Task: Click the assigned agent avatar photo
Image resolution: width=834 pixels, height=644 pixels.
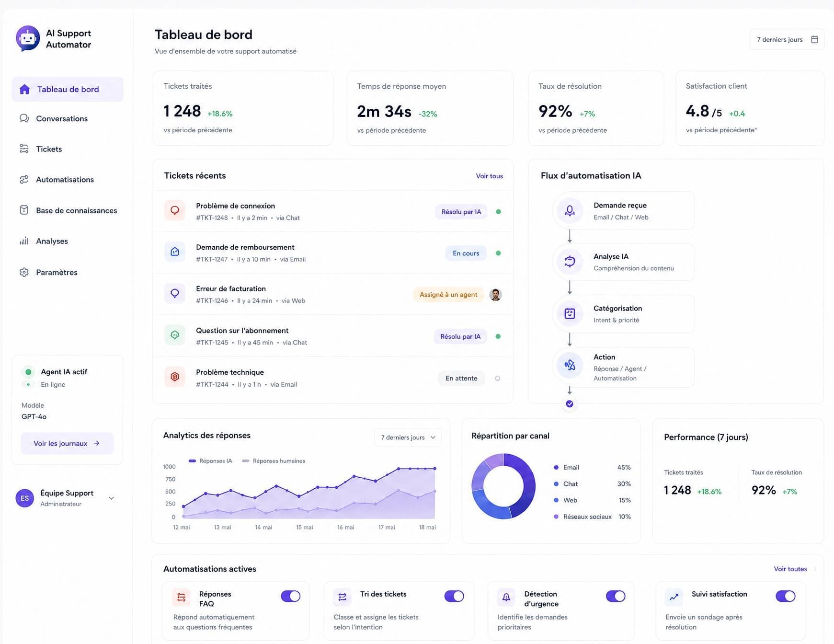Action: pos(496,295)
